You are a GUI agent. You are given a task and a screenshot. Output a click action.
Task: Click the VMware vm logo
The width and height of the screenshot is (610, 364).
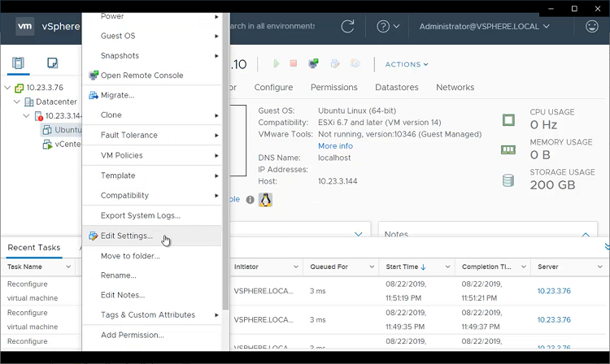tap(25, 27)
